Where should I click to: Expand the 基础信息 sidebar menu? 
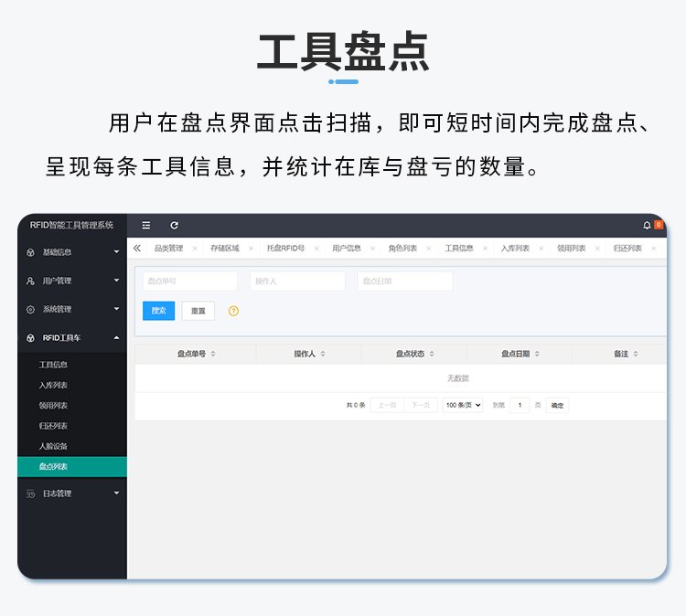coord(71,252)
